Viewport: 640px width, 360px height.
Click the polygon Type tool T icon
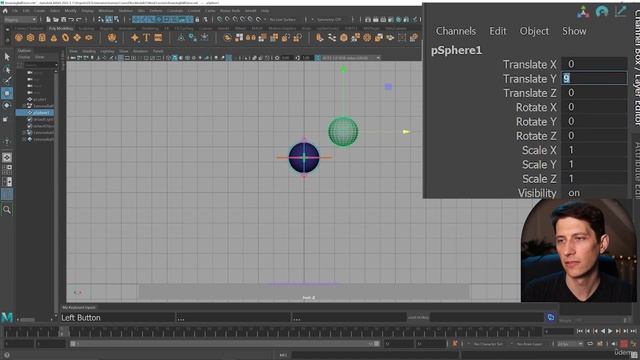[x=147, y=38]
